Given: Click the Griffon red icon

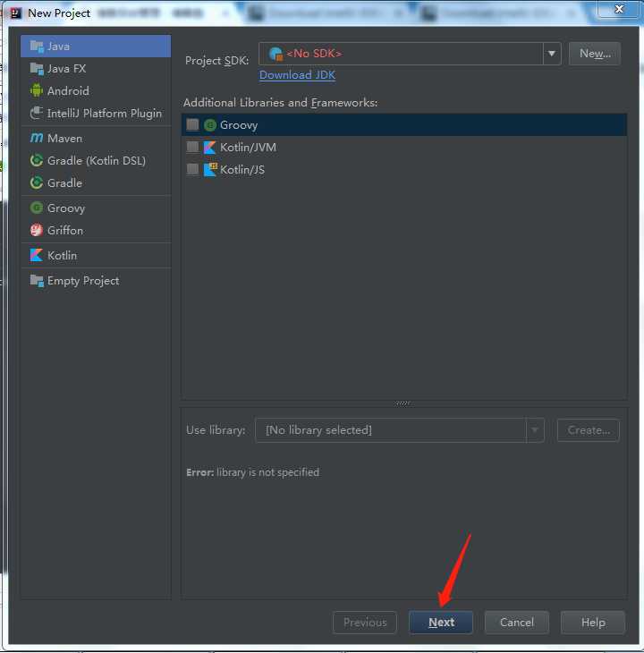Looking at the screenshot, I should (x=37, y=230).
